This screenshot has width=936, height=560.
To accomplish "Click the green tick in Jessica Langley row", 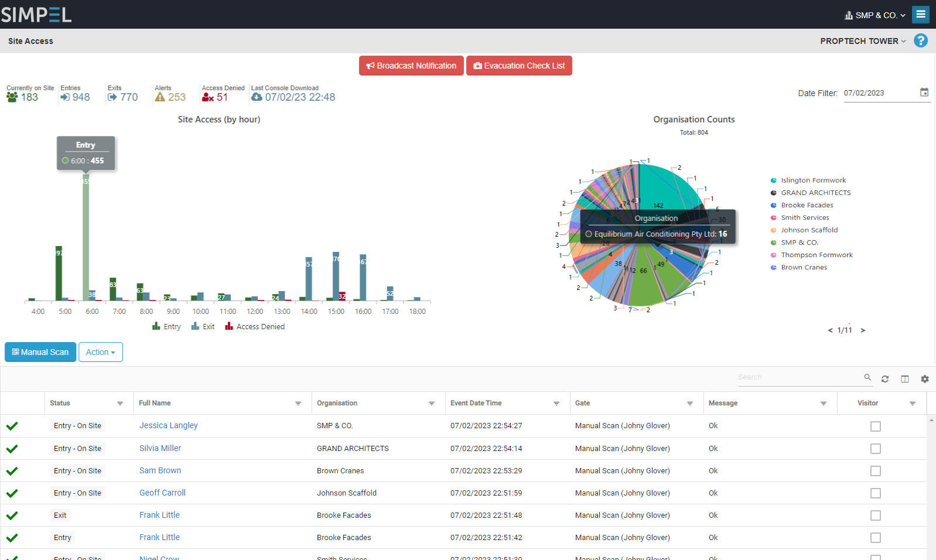I will (12, 426).
